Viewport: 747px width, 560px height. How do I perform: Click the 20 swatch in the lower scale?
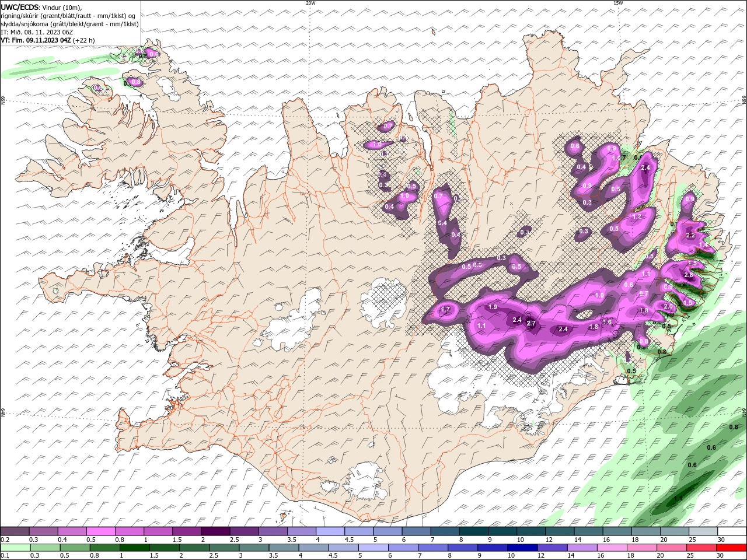pos(672,548)
